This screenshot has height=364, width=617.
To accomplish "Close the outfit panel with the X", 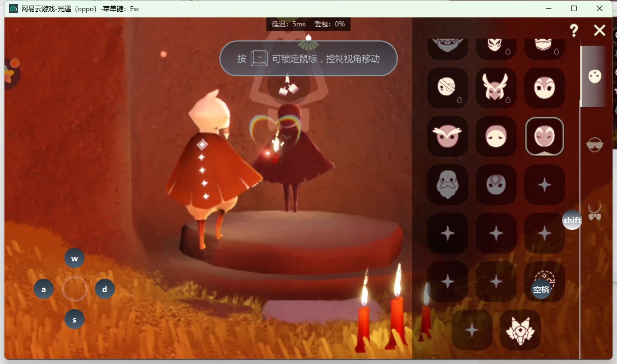I will click(x=599, y=30).
